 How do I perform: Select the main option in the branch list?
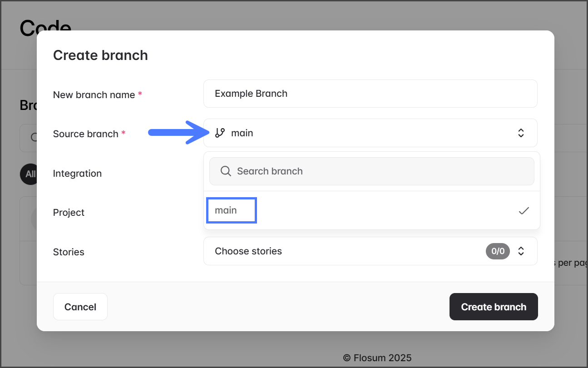pyautogui.click(x=226, y=210)
